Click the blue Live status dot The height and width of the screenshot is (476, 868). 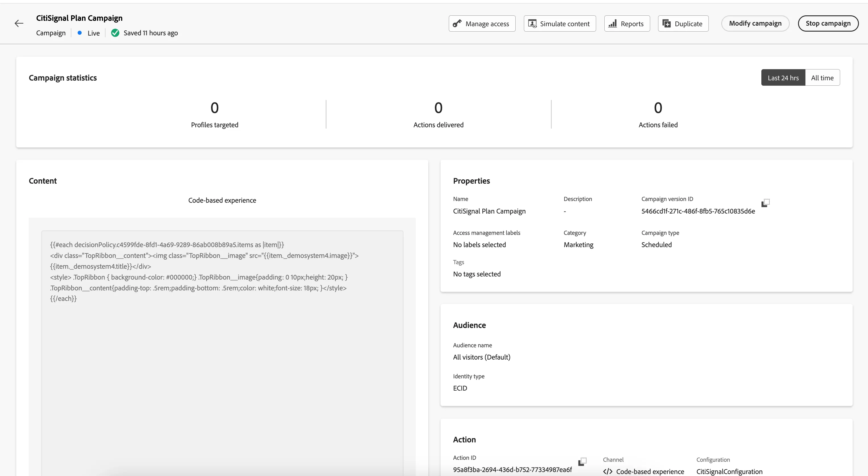[x=80, y=33]
